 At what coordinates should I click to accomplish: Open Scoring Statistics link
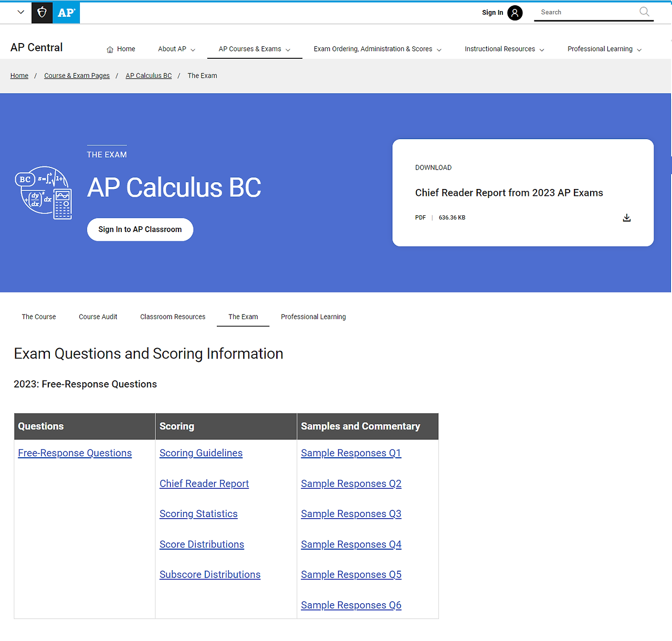click(198, 514)
